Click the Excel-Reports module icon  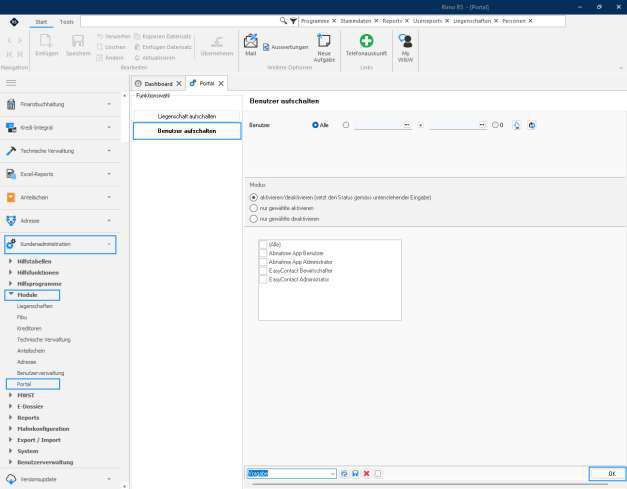[11, 174]
